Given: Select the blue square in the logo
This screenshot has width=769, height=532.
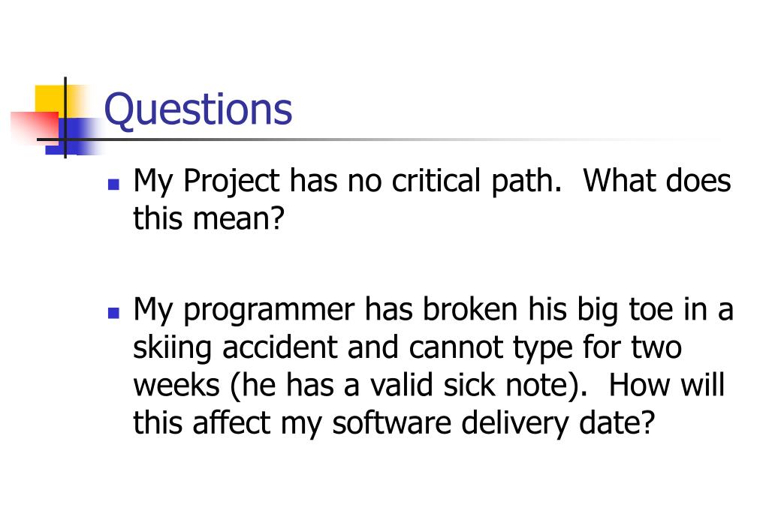Looking at the screenshot, I should pos(74,137).
